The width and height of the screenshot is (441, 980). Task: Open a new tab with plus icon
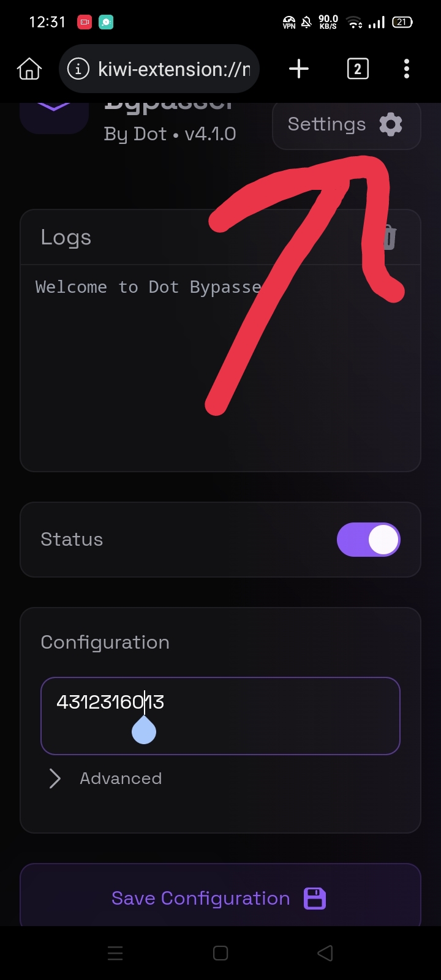coord(299,69)
